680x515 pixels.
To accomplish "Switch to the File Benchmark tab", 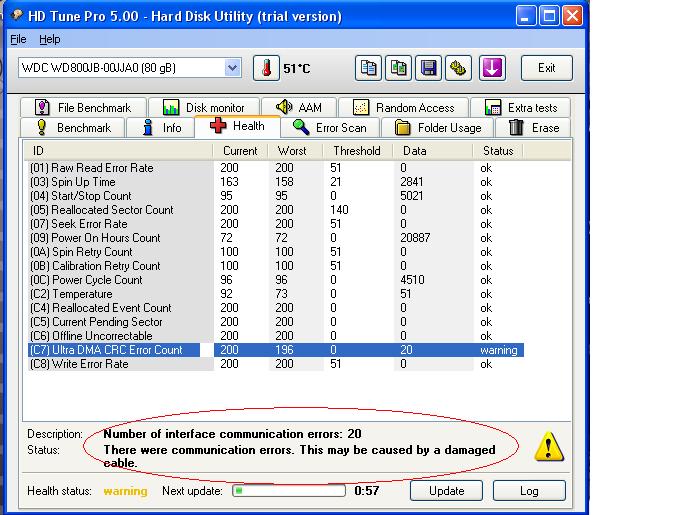I will pyautogui.click(x=82, y=107).
